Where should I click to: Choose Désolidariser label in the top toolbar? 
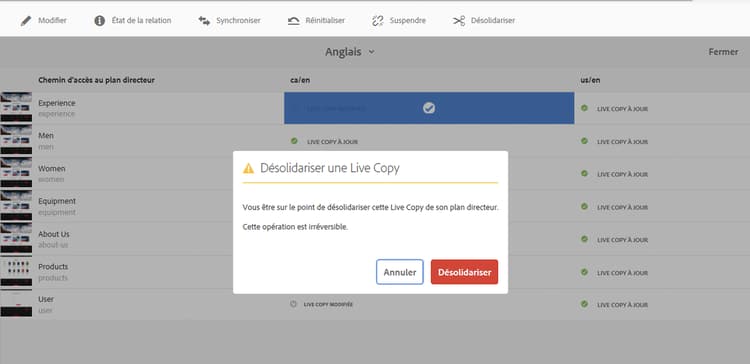493,21
